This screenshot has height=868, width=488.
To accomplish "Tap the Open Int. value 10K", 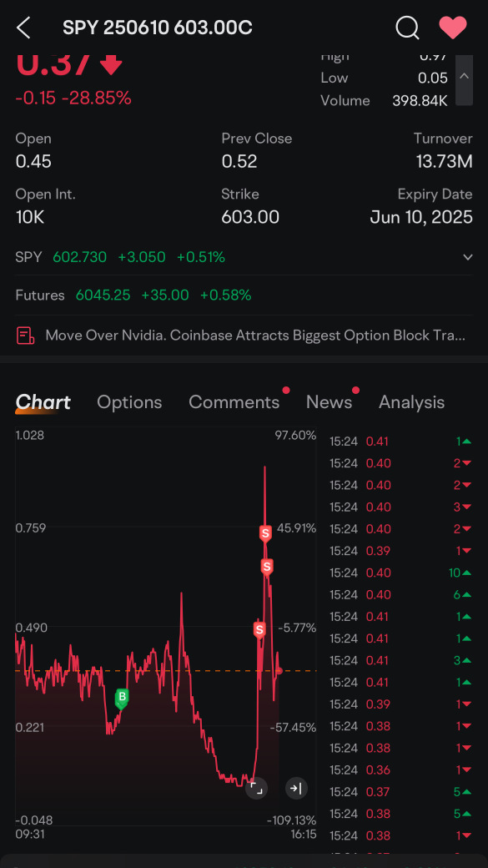I will click(x=29, y=218).
